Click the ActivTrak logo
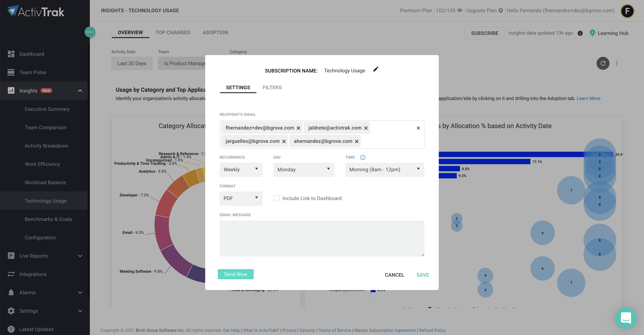This screenshot has width=644, height=335. click(36, 11)
